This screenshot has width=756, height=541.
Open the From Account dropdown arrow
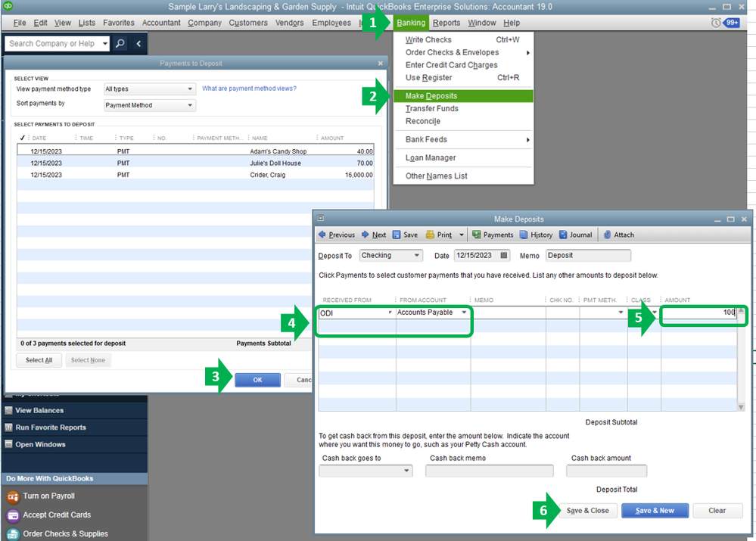click(464, 312)
